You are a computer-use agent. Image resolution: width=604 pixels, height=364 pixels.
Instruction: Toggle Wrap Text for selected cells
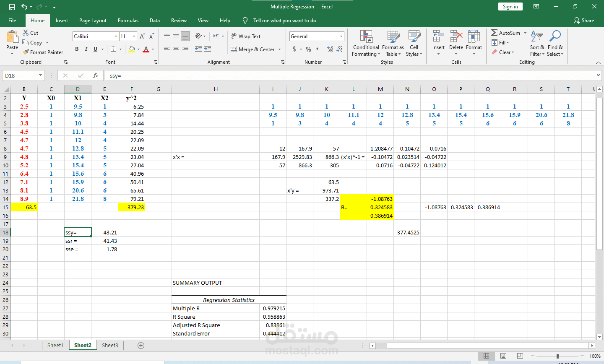(x=245, y=36)
